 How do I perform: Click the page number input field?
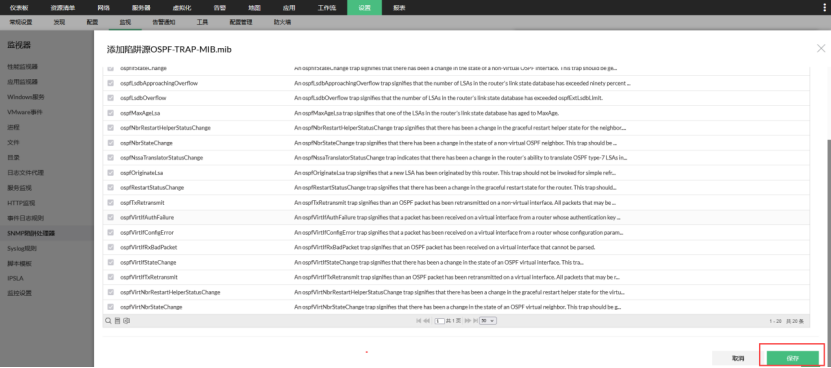point(439,321)
